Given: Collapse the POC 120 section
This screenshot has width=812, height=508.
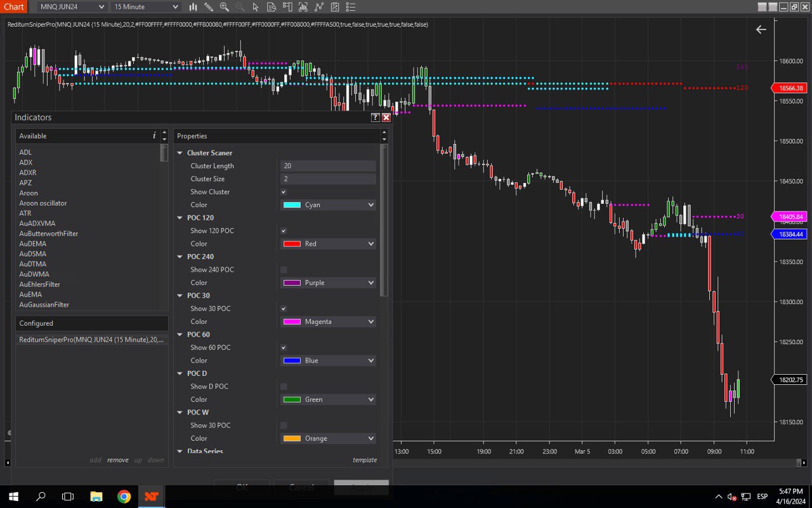Looking at the screenshot, I should click(x=180, y=218).
